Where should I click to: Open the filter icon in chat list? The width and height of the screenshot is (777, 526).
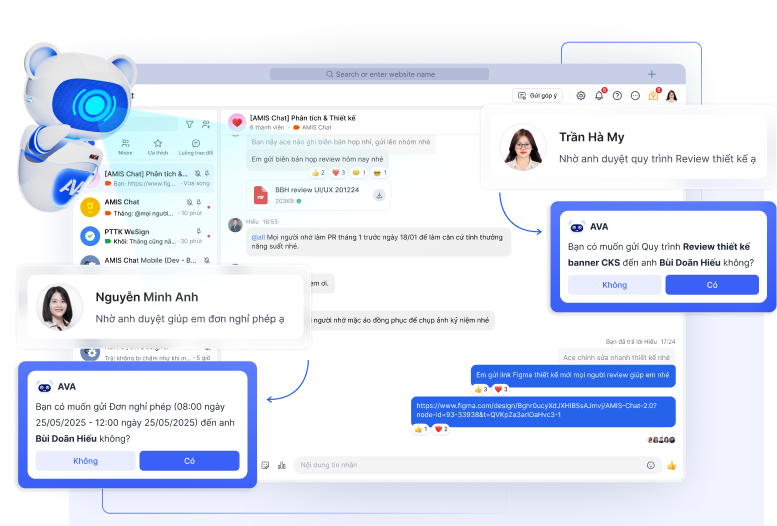[189, 125]
